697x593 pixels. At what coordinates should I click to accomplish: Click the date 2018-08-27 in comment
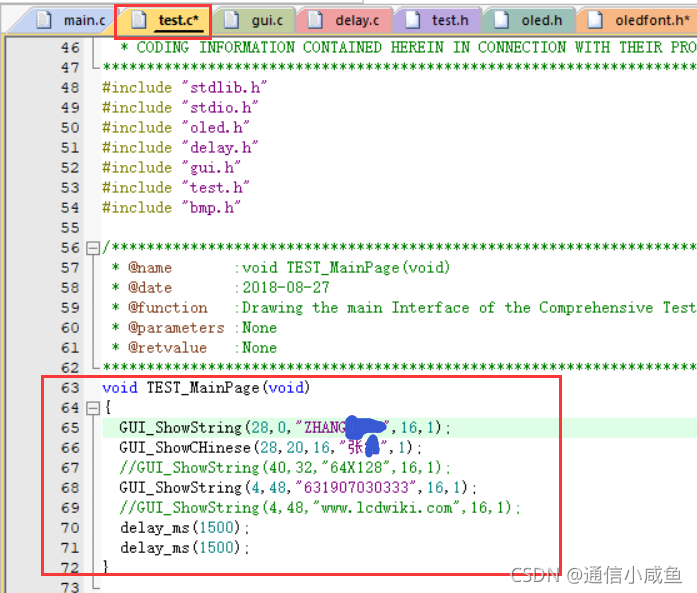tap(286, 288)
